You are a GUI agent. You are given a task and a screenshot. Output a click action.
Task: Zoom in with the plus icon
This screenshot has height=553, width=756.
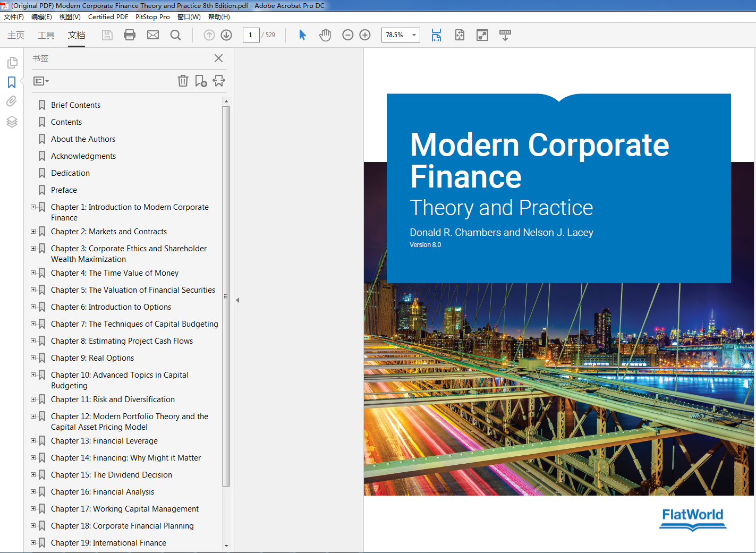[x=365, y=35]
